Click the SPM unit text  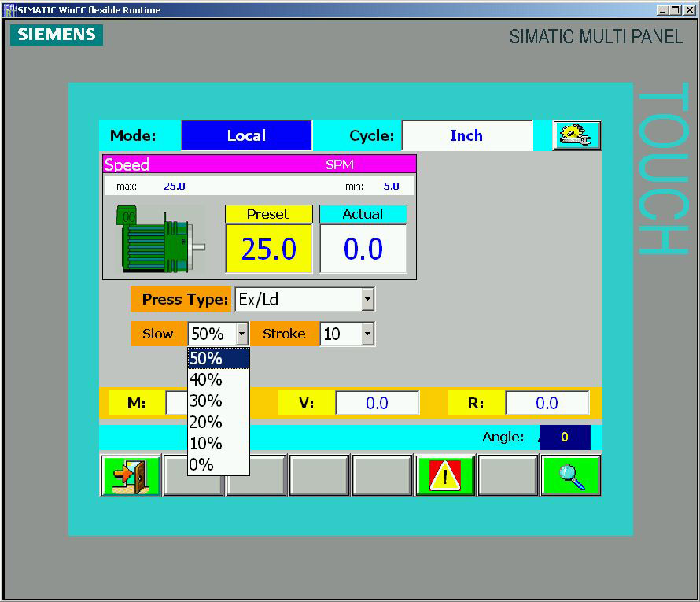(340, 164)
